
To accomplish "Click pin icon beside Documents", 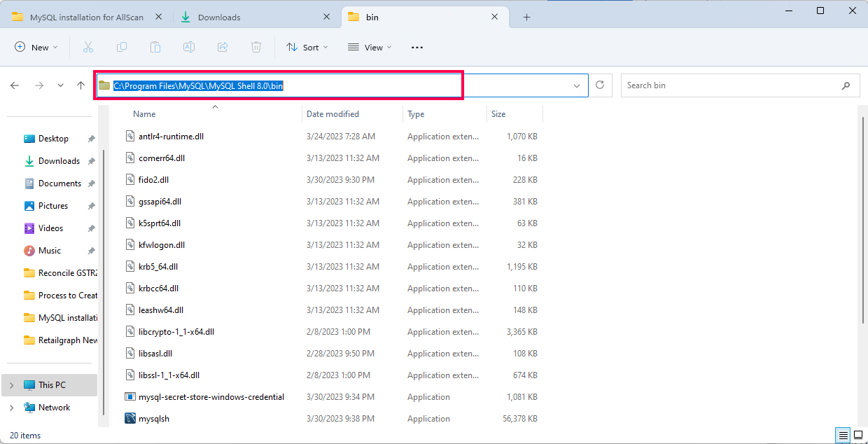I will click(91, 183).
